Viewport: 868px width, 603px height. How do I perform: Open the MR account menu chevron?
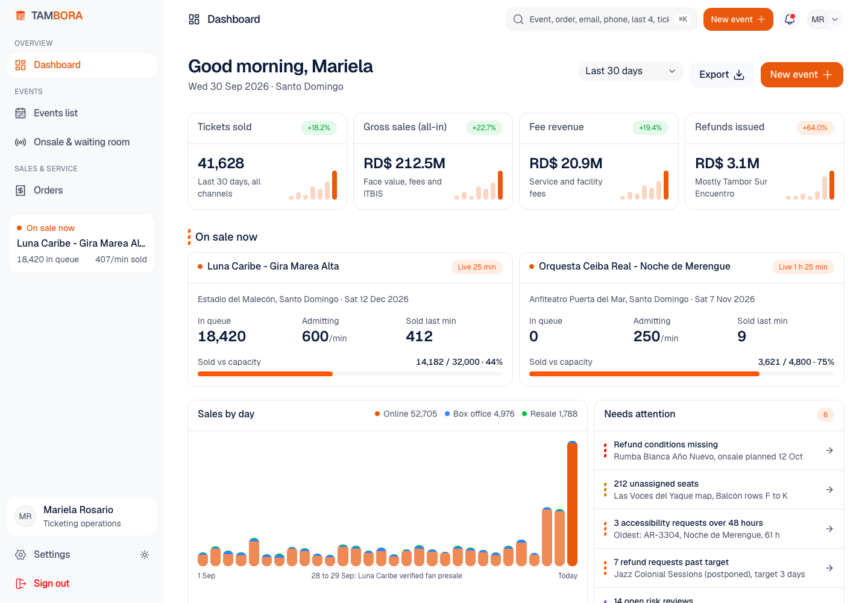tap(835, 19)
